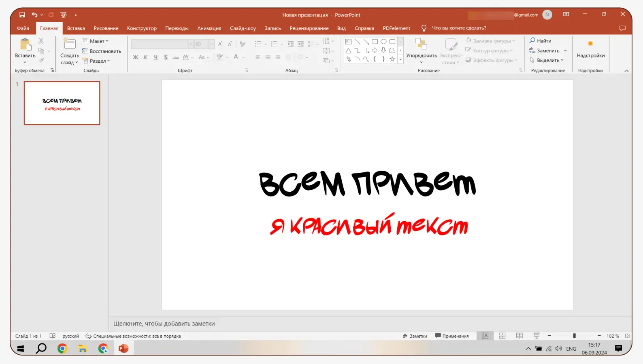This screenshot has width=643, height=364.
Task: Select the left curly brace shape
Action: (375, 59)
